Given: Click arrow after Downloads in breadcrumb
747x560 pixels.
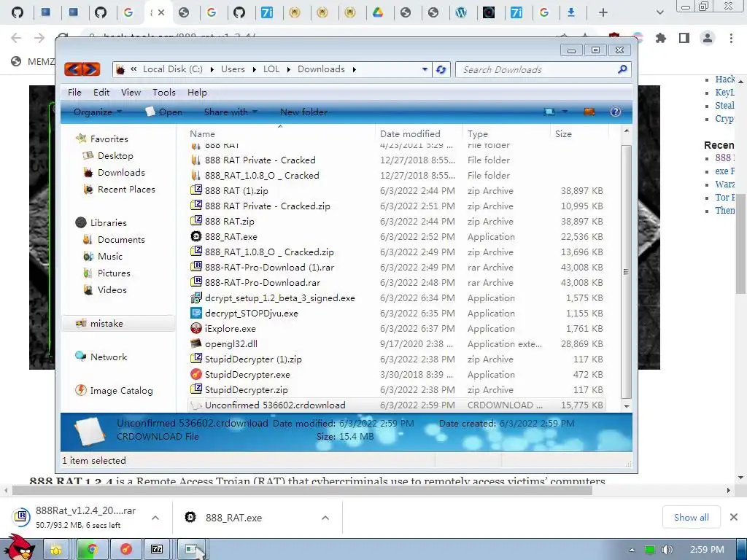Looking at the screenshot, I should click(x=354, y=69).
